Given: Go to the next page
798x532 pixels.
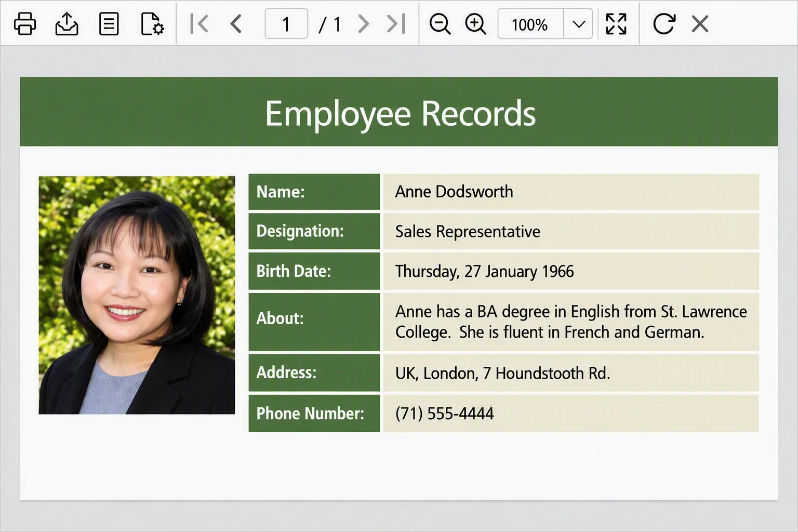Looking at the screenshot, I should click(364, 24).
